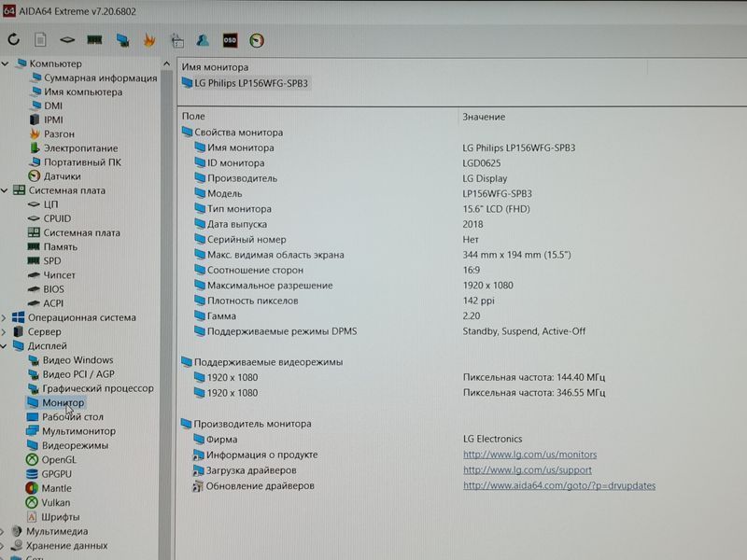Viewport: 747px width, 560px height.
Task: Click the tree panel scroll-up arrow
Action: 166,63
